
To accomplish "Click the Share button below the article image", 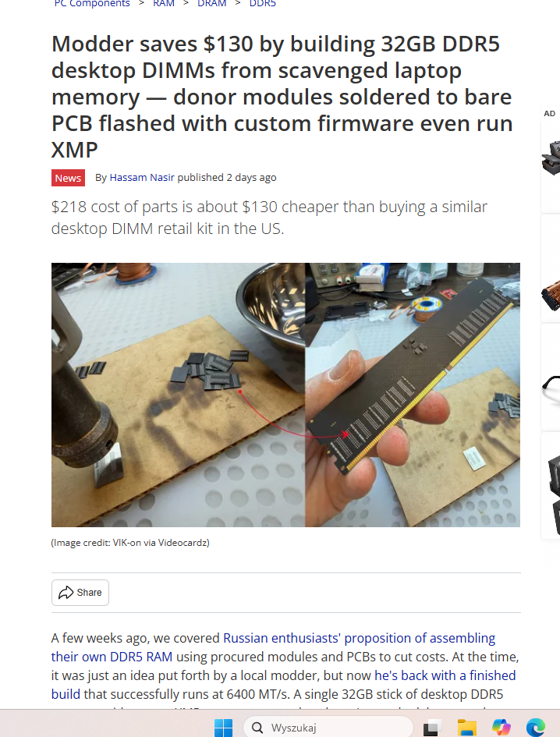I will pyautogui.click(x=80, y=592).
